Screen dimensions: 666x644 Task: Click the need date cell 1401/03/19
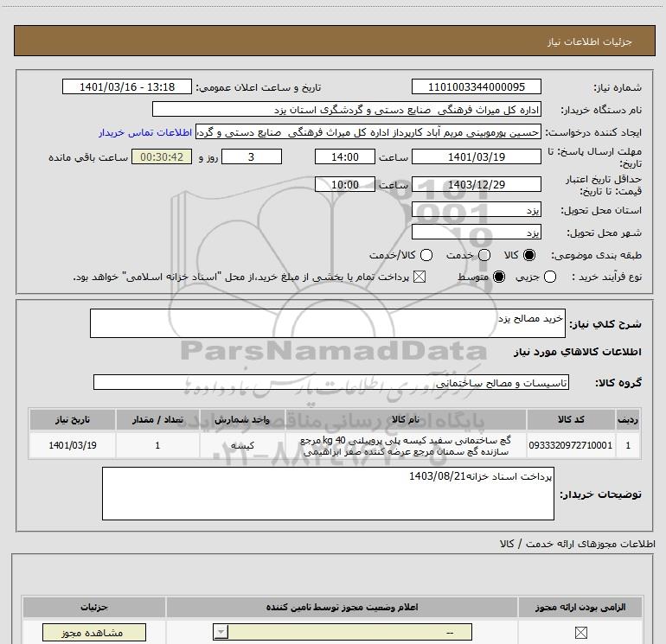click(72, 445)
